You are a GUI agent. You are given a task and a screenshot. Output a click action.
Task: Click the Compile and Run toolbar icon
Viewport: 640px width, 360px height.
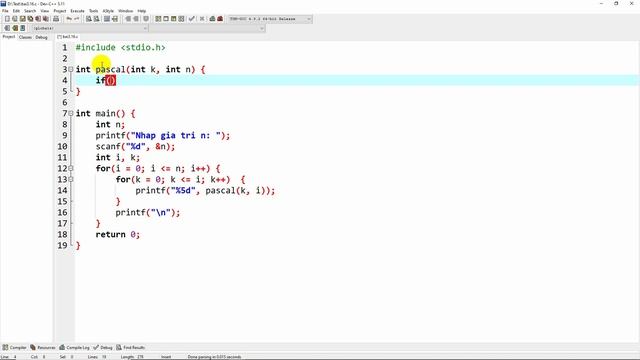(x=173, y=19)
